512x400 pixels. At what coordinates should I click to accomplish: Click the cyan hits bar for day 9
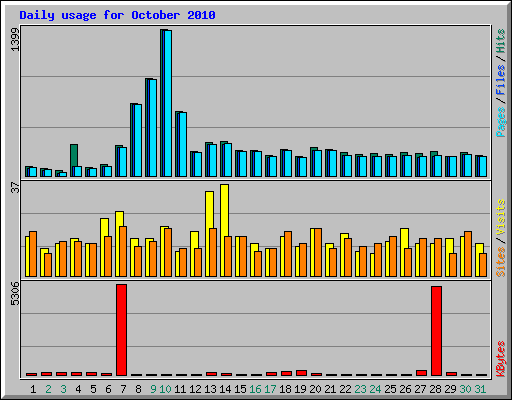153,128
